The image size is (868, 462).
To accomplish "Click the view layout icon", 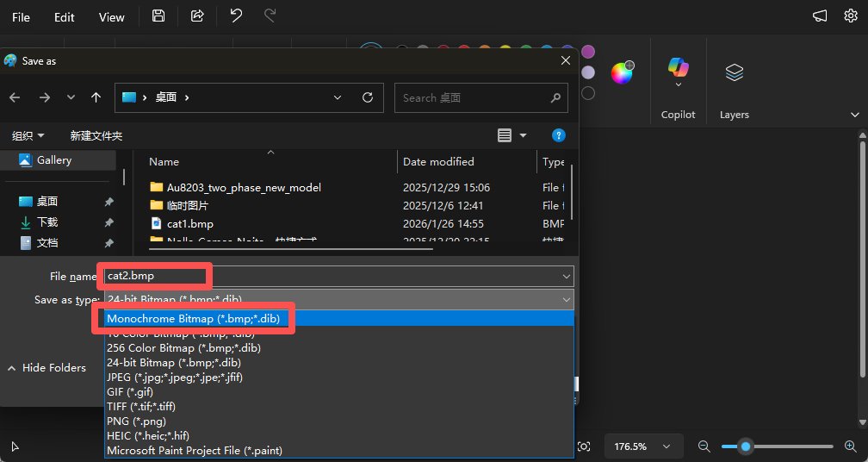I will click(505, 135).
